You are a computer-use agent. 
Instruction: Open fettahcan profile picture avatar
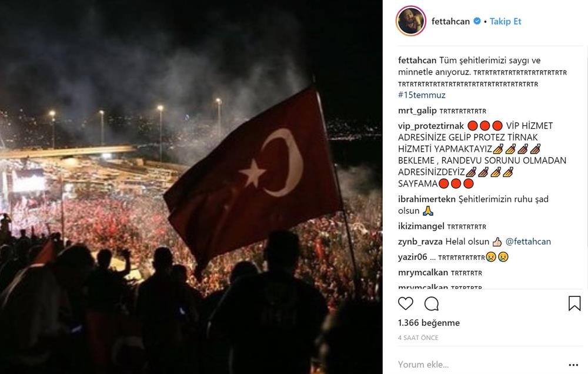411,21
